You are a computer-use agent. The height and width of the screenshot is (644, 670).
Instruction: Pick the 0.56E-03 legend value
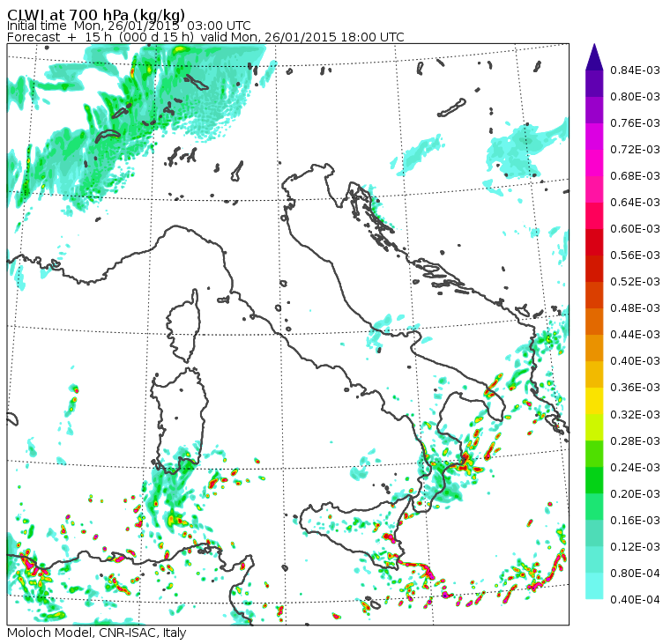[x=635, y=255]
